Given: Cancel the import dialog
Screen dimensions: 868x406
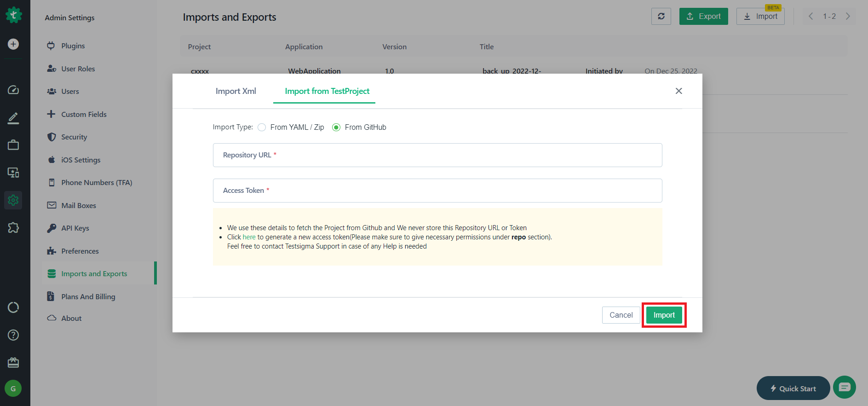Looking at the screenshot, I should pyautogui.click(x=621, y=315).
